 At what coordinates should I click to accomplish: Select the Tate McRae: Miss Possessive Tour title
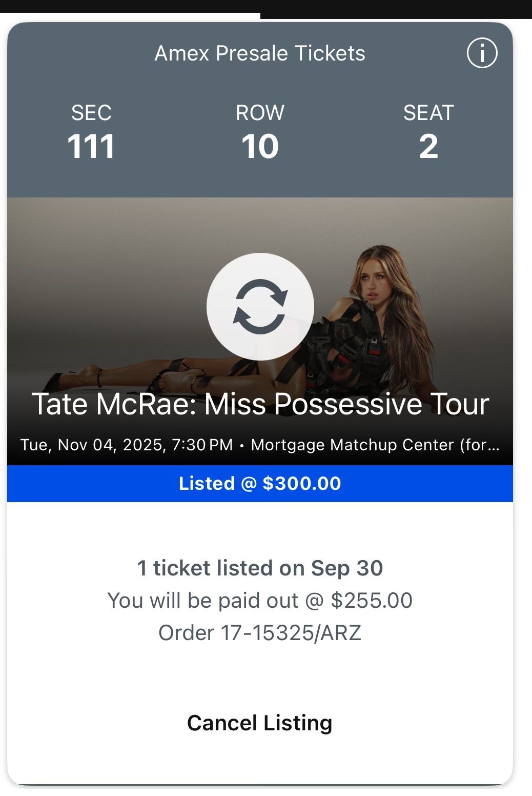coord(261,405)
